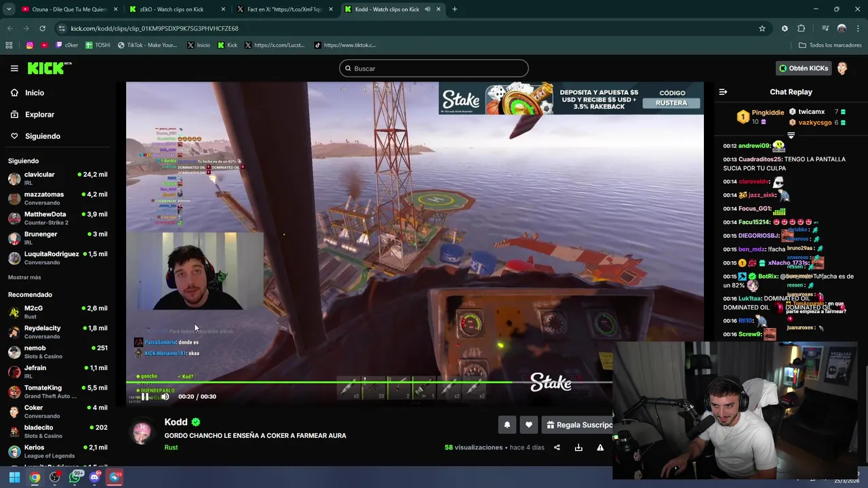Click the Buscar search field
Image resolution: width=868 pixels, height=488 pixels.
tap(433, 68)
